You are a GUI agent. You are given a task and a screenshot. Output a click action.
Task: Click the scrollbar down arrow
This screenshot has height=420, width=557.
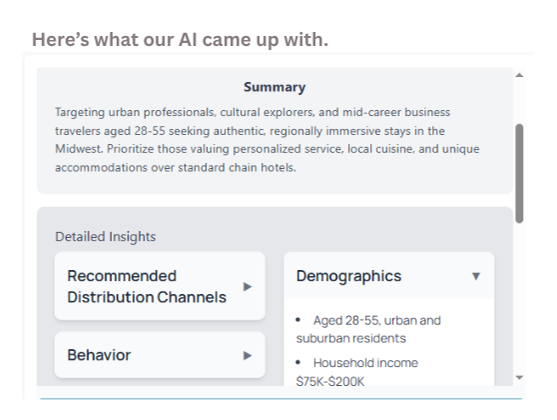519,377
